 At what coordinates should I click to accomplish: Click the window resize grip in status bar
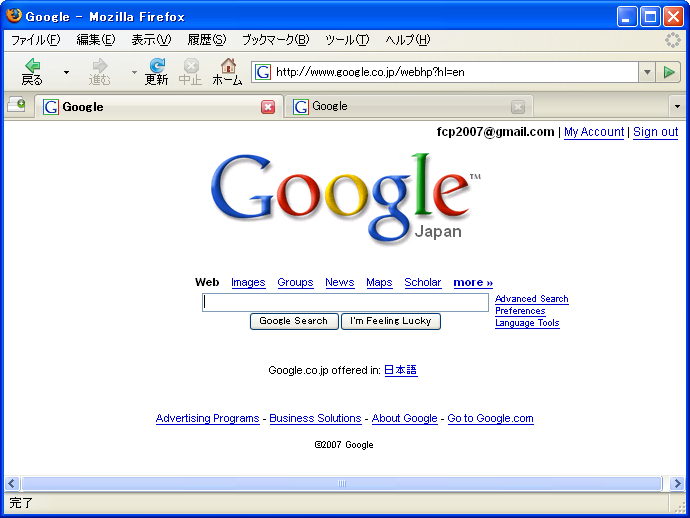pos(679,507)
